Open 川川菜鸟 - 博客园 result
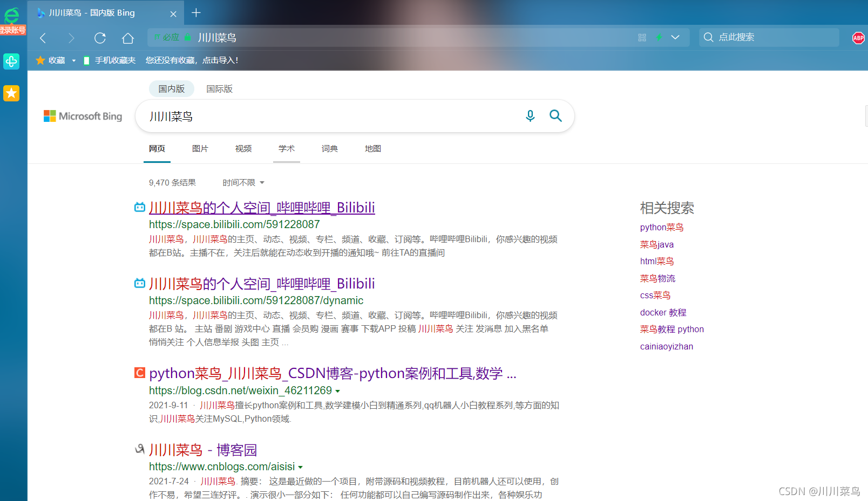868x501 pixels. click(203, 450)
